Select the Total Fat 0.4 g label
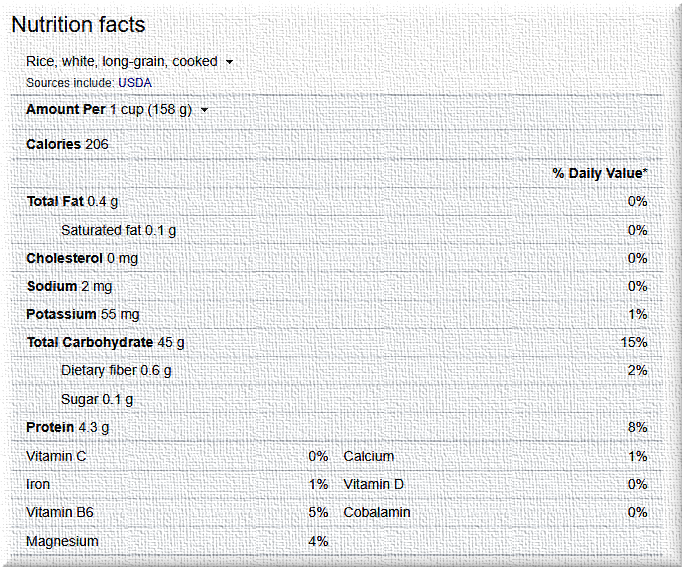Screen dimensions: 682x567 pyautogui.click(x=72, y=201)
